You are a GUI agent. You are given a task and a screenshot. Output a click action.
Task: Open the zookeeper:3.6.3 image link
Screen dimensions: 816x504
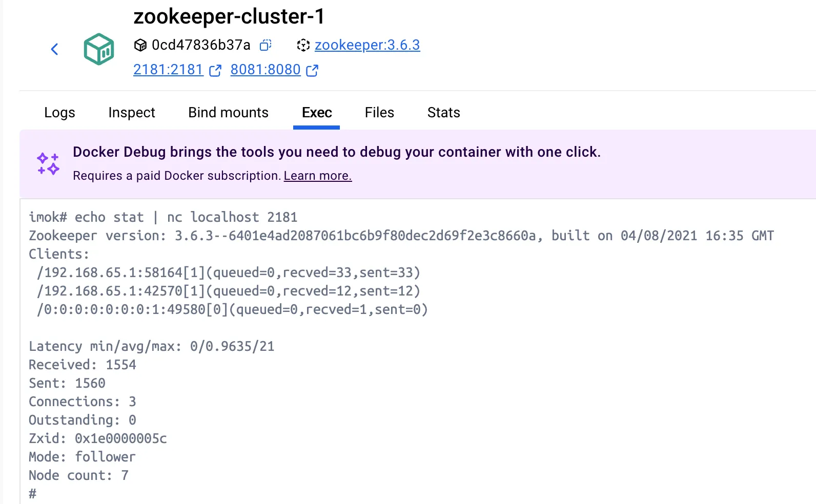pyautogui.click(x=368, y=45)
